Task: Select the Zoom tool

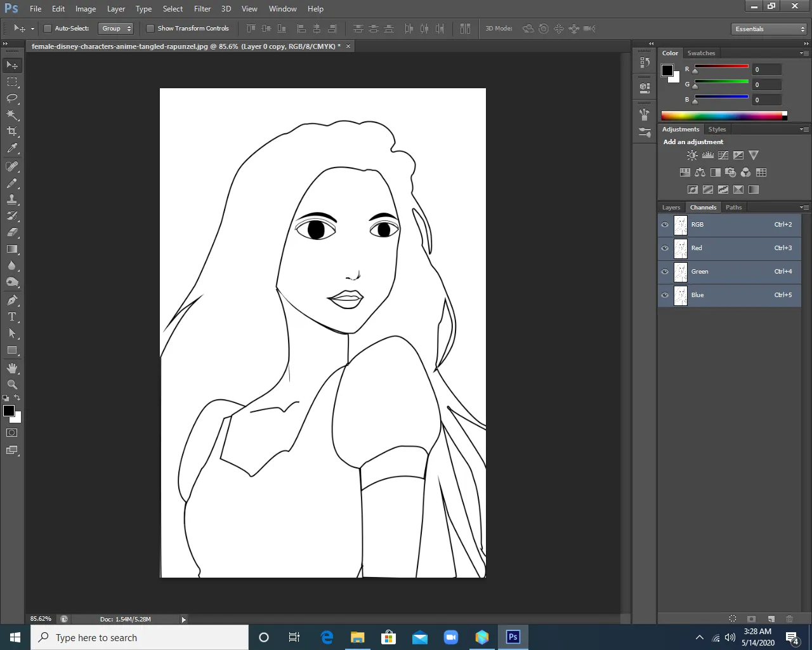Action: (12, 385)
